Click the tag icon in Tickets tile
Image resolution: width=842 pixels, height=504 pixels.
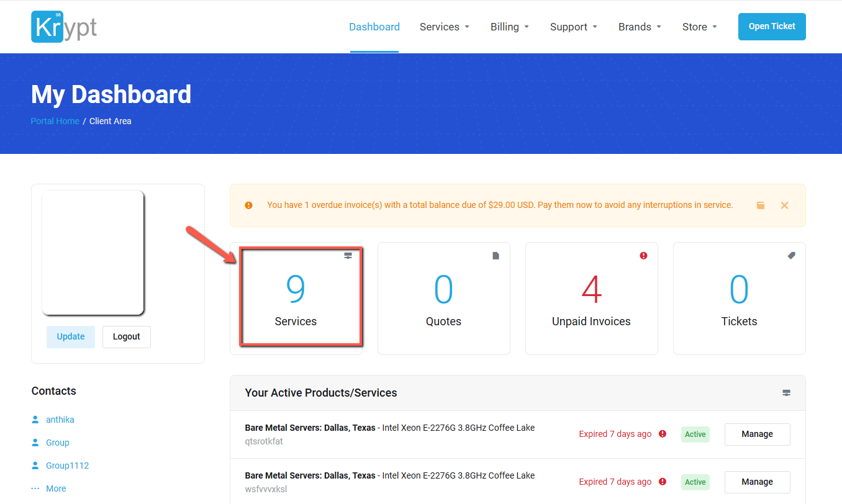tap(791, 256)
